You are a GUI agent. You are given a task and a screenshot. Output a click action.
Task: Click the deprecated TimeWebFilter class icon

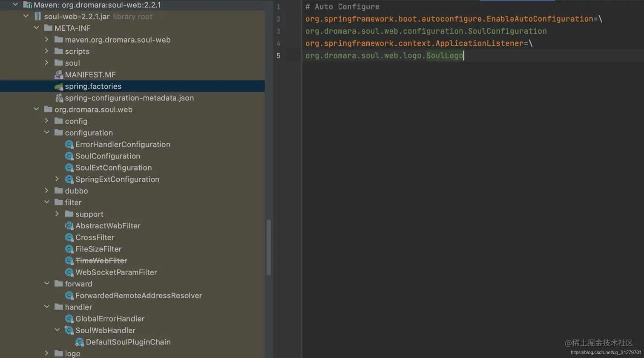point(69,260)
